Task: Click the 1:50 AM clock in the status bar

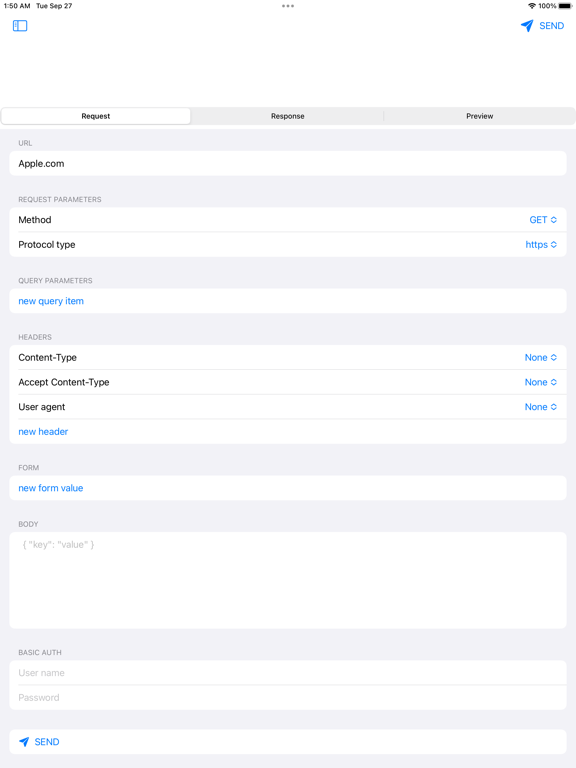Action: point(17,6)
